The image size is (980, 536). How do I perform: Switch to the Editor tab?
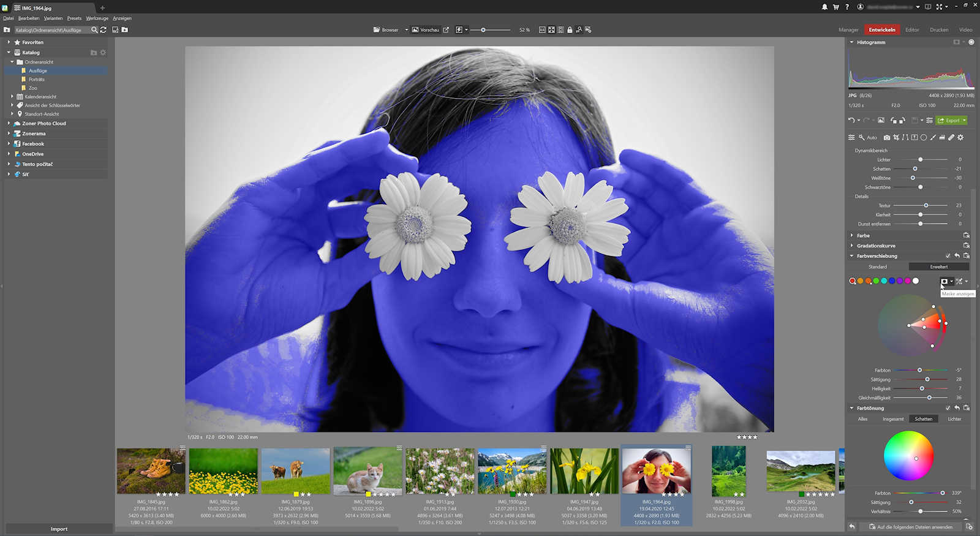pos(912,30)
